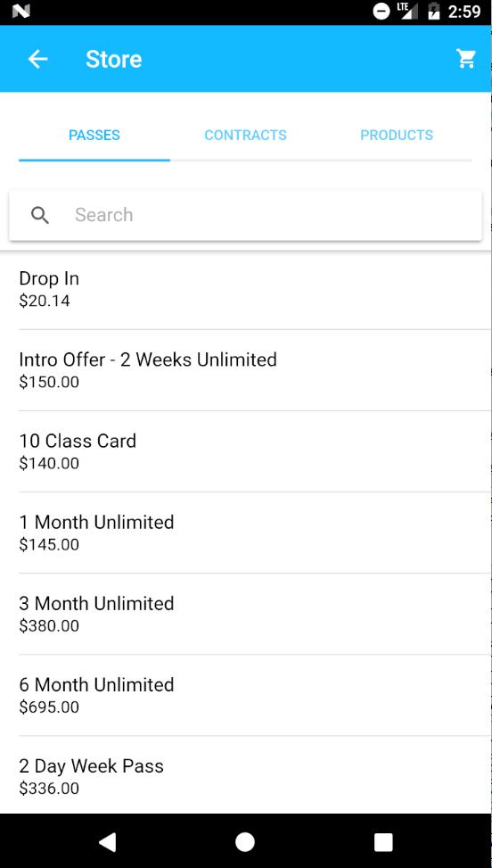Image resolution: width=492 pixels, height=868 pixels.
Task: Tap the back arrow in Store header
Action: click(38, 59)
